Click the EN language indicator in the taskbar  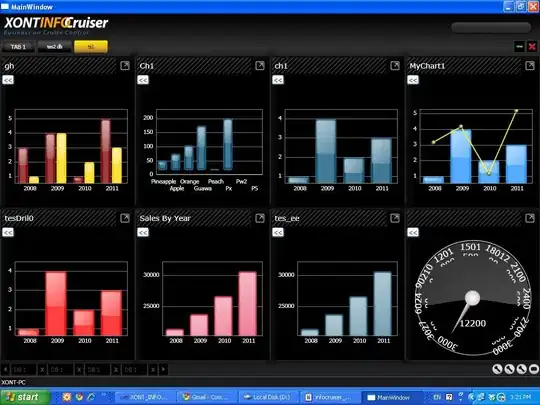pos(437,397)
